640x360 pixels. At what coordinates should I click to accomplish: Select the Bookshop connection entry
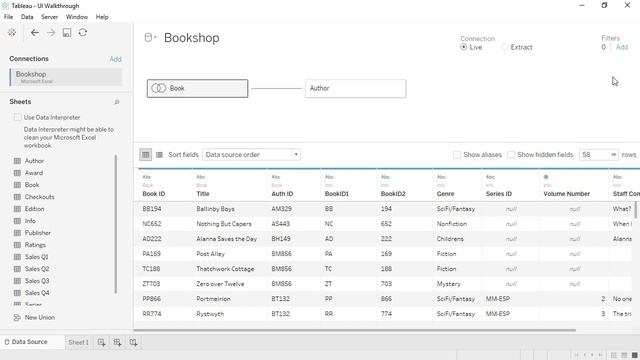[66, 77]
